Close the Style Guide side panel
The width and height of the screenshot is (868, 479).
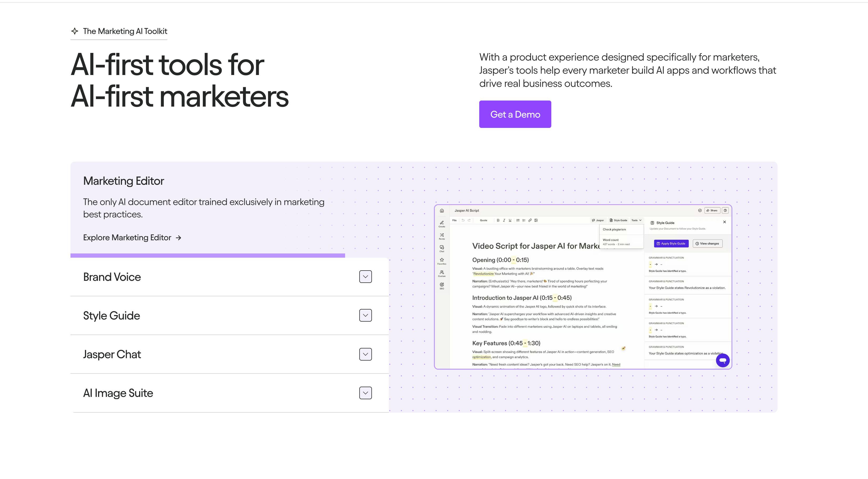(724, 222)
